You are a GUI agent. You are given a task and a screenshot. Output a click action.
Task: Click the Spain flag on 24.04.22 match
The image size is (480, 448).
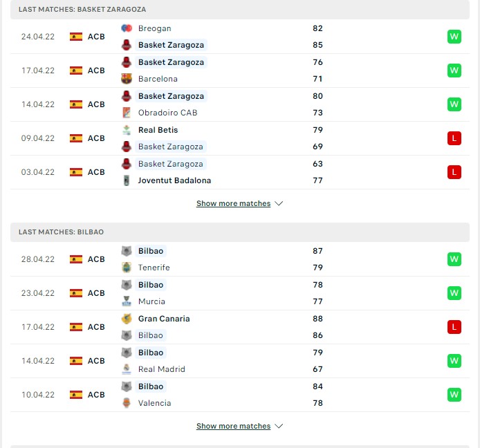[x=76, y=37]
